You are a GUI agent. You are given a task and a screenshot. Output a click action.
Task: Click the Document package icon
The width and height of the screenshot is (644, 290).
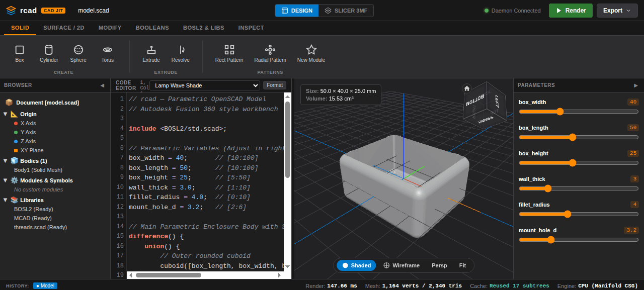click(x=9, y=102)
